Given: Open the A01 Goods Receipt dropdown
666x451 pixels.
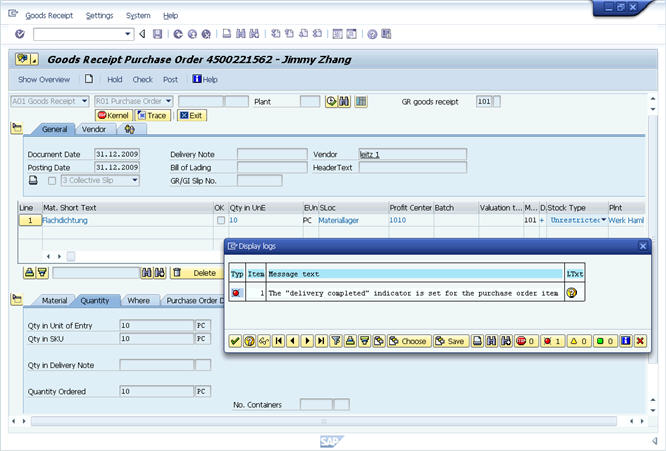Looking at the screenshot, I should click(x=85, y=101).
